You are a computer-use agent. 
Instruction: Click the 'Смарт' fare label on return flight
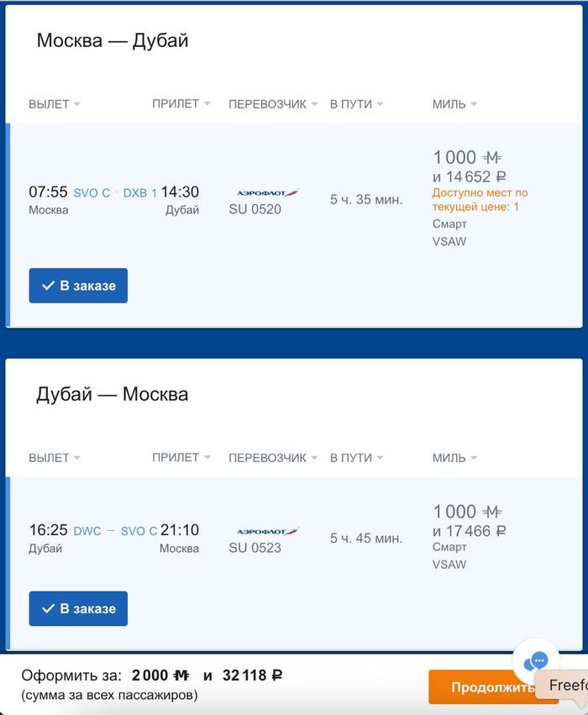(449, 547)
